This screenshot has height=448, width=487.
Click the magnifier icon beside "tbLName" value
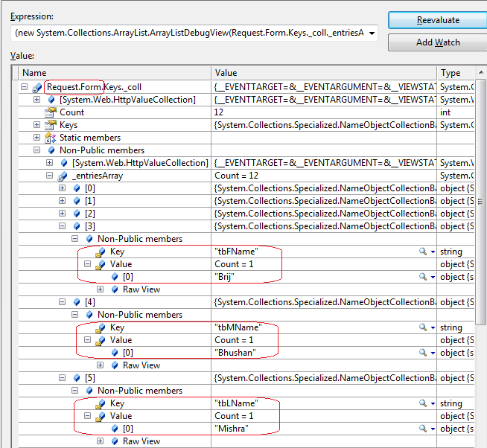click(x=423, y=403)
